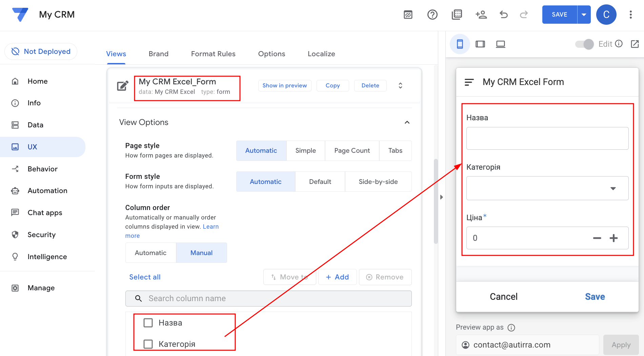
Task: Switch to the Format Rules tab
Action: (213, 54)
